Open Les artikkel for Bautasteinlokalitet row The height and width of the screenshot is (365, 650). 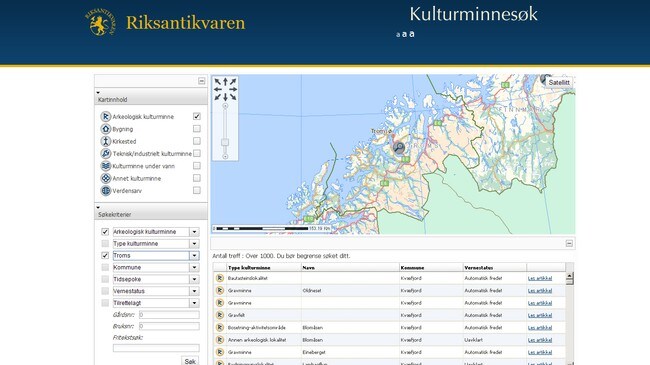tap(540, 278)
